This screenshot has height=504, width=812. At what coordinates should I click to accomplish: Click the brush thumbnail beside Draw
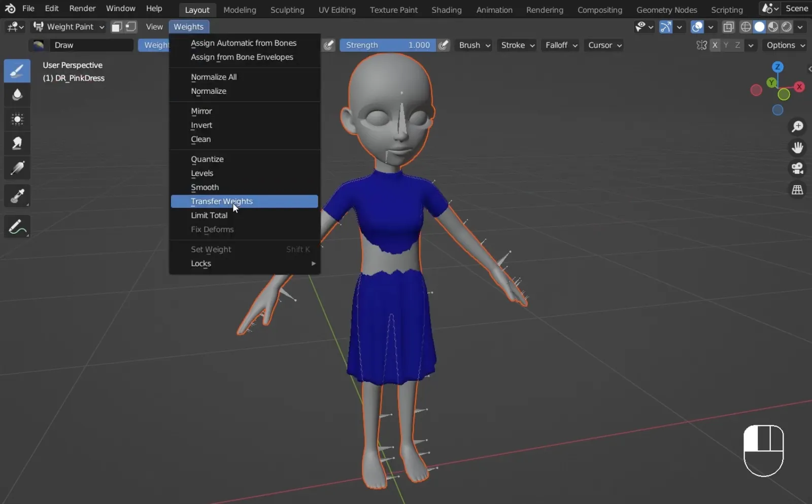pyautogui.click(x=38, y=45)
